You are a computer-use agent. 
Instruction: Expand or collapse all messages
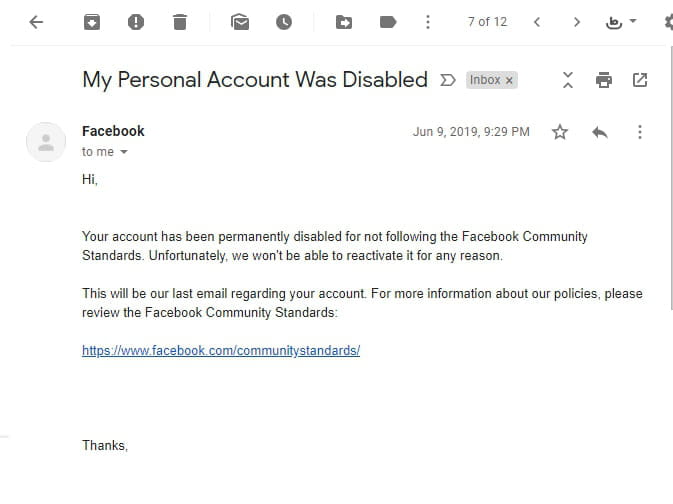(568, 80)
